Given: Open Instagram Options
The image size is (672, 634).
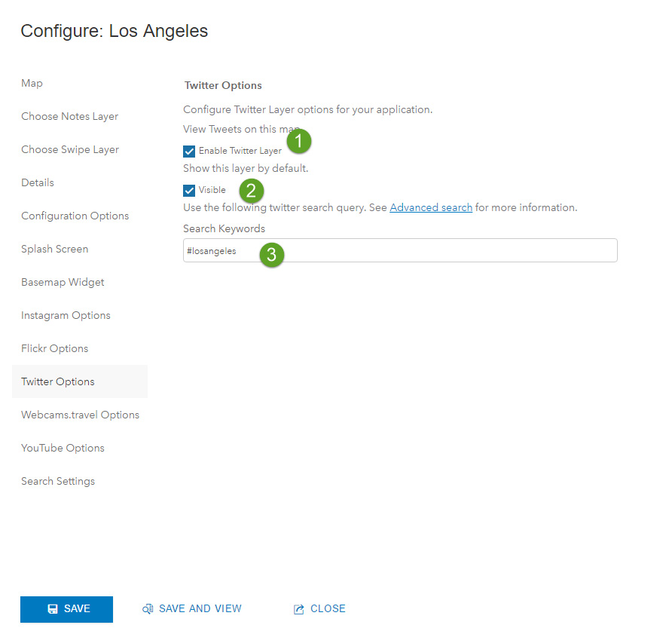Looking at the screenshot, I should point(66,315).
